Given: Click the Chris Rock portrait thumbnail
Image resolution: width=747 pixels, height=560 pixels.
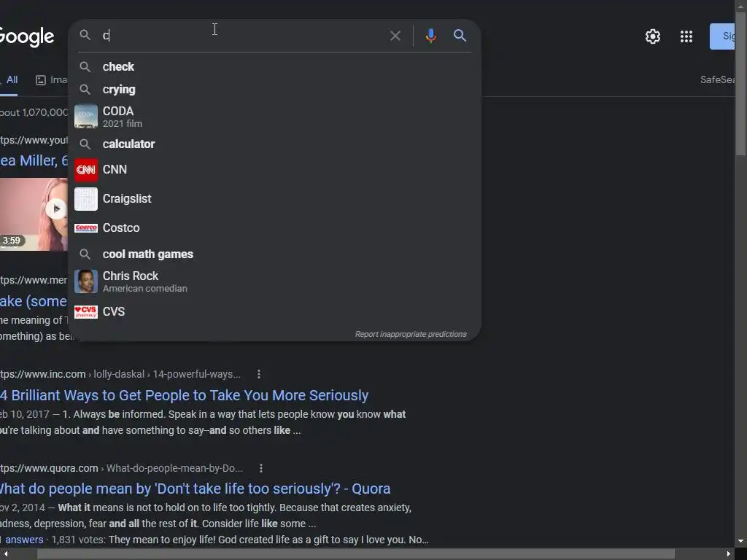Looking at the screenshot, I should [x=86, y=281].
